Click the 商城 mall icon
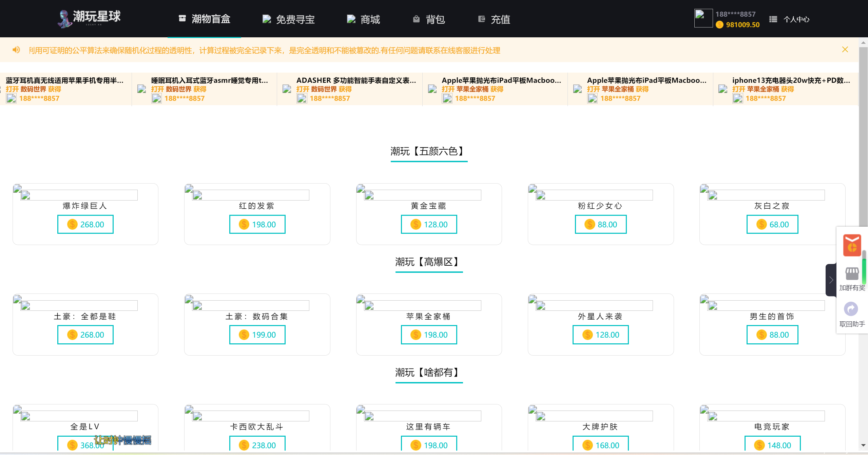Viewport: 868px width, 455px height. point(350,19)
